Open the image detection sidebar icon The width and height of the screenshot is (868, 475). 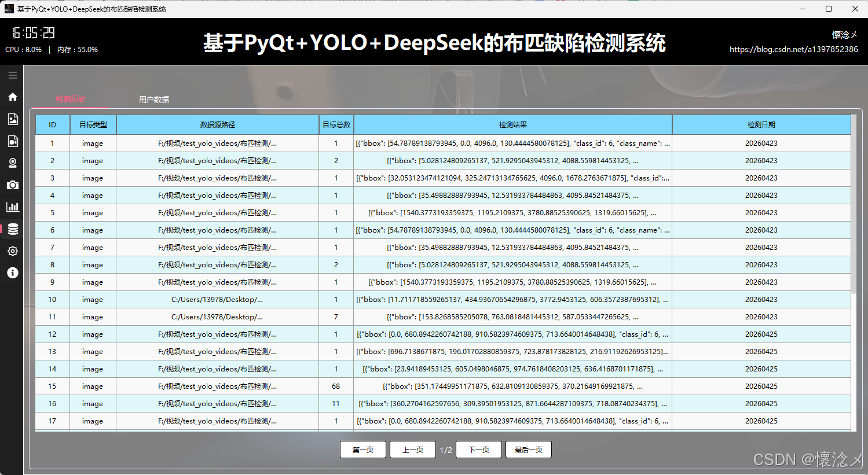pos(12,119)
